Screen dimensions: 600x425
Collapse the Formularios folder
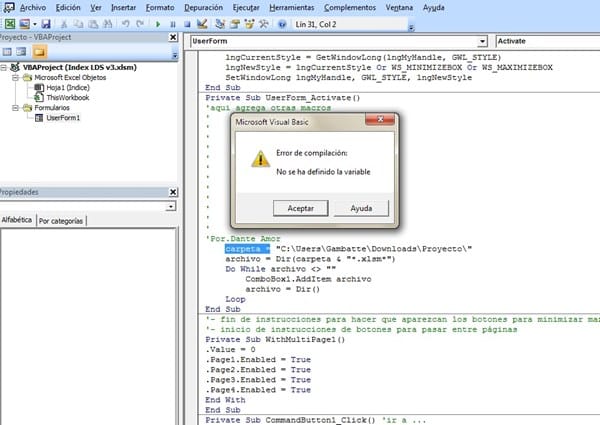coord(16,107)
